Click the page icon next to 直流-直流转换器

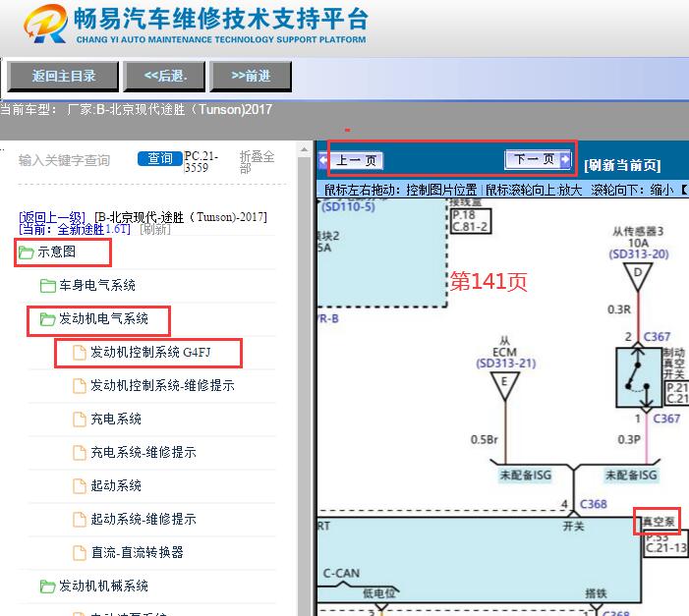coord(79,553)
